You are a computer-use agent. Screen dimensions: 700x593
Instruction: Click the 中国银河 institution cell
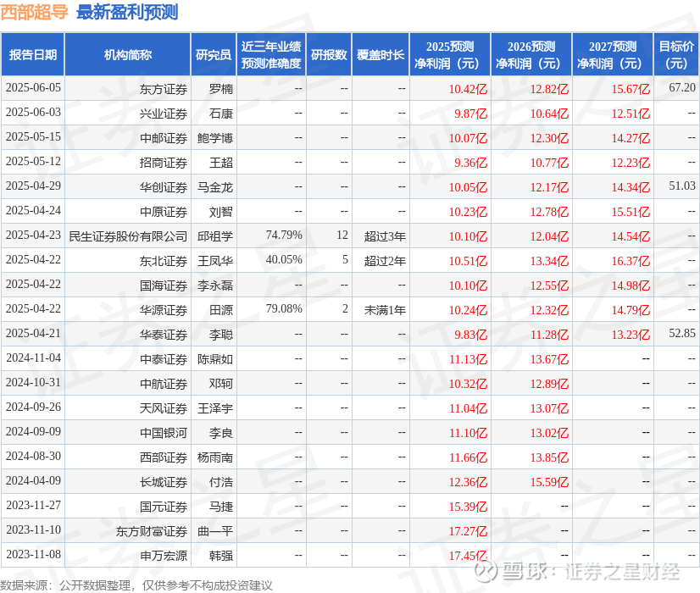coord(163,433)
